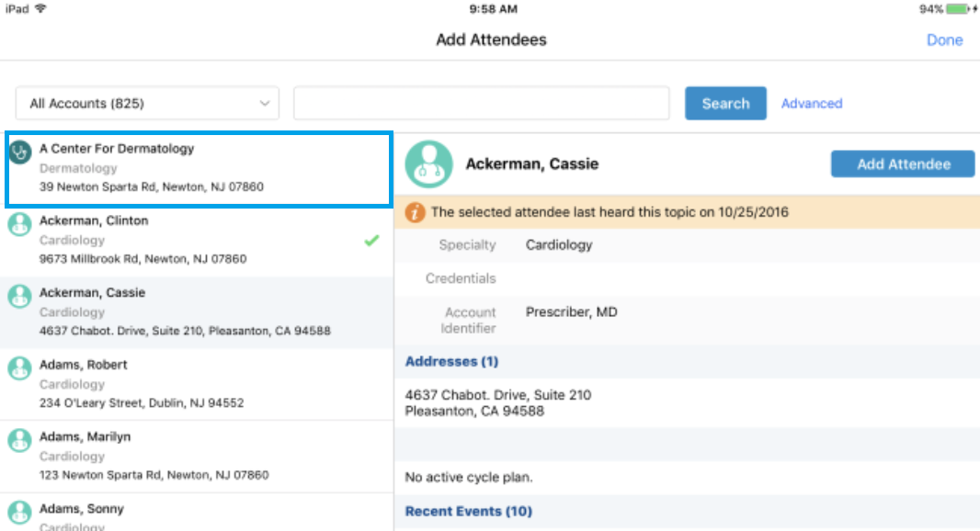Screen dimensions: 980x531
Task: Click Adams, Robert's avatar icon
Action: click(20, 368)
